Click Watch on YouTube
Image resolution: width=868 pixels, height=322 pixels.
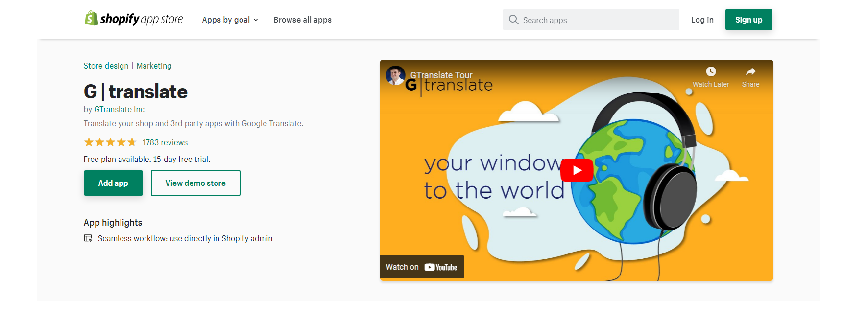(x=422, y=267)
